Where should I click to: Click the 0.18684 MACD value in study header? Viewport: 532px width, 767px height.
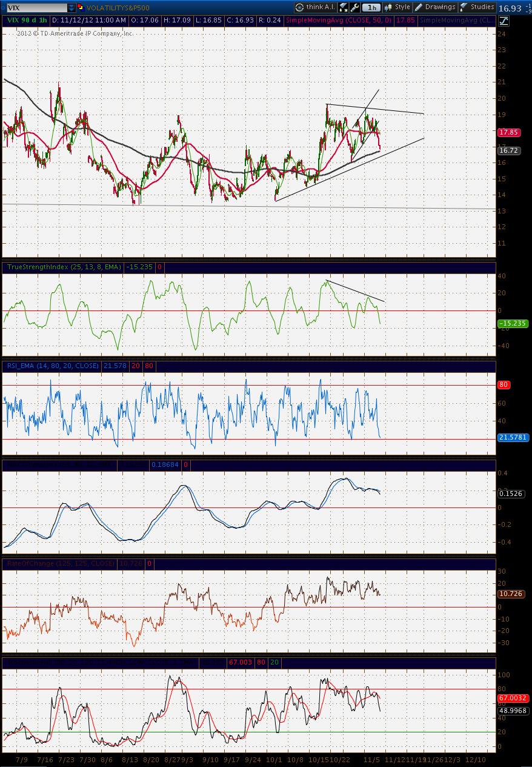pos(165,464)
